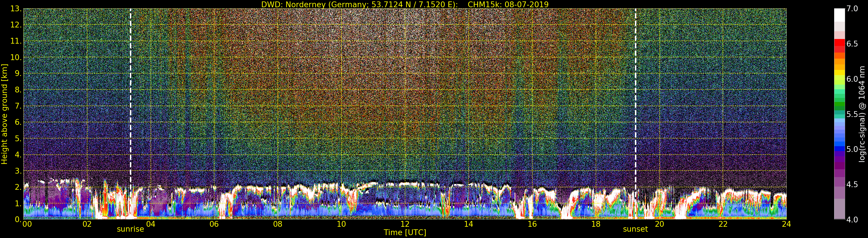Click the time axis tick label '24'
The height and width of the screenshot is (238, 868).
tap(786, 224)
